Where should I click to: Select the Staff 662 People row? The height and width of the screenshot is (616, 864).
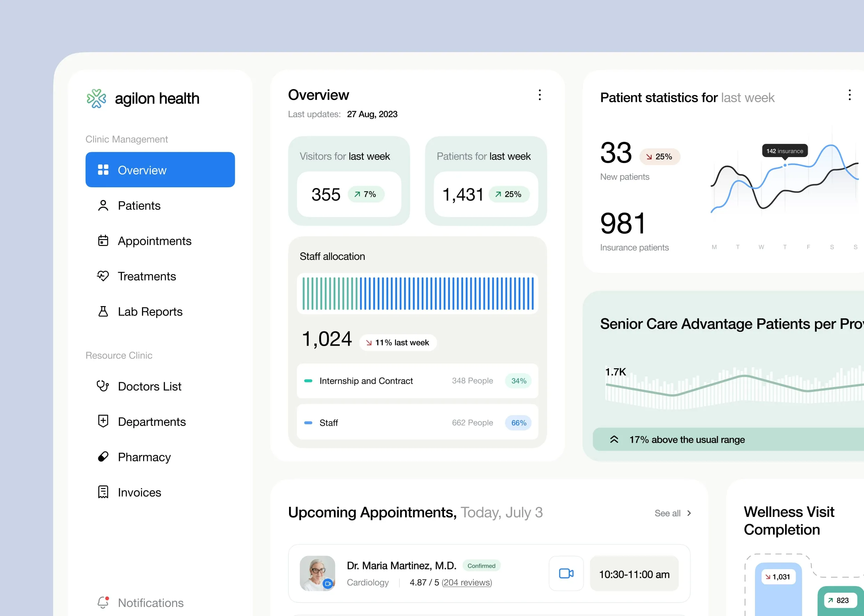coord(417,422)
